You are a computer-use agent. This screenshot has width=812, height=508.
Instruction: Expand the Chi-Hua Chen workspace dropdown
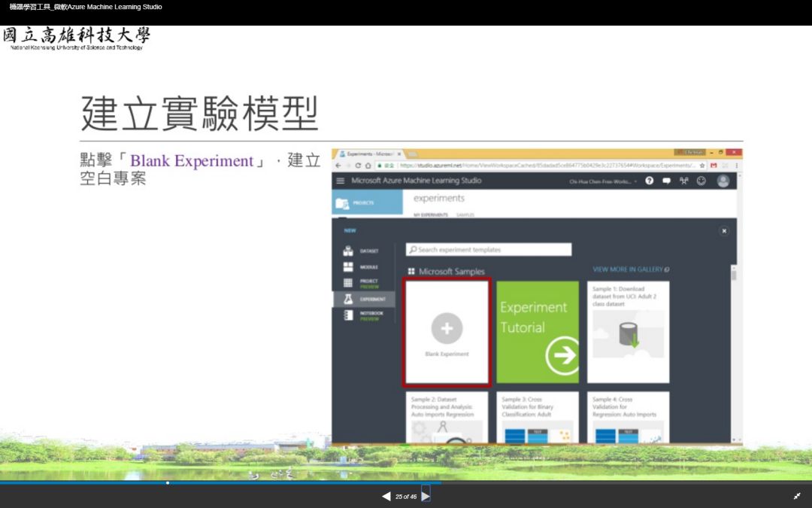(x=603, y=181)
